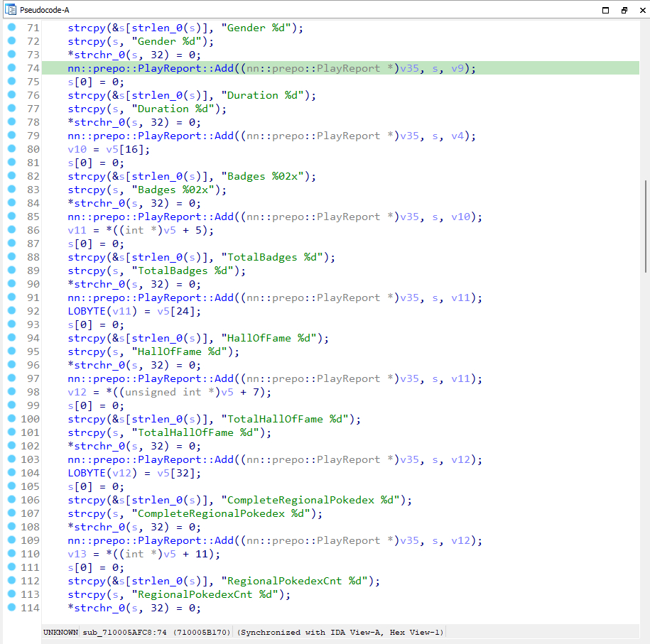650x644 pixels.
Task: Click the blue dot beside line 114
Action: (11, 608)
